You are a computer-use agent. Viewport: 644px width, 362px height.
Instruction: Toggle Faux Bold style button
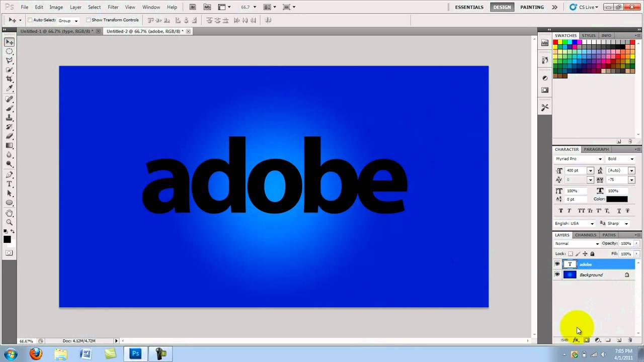[561, 211]
